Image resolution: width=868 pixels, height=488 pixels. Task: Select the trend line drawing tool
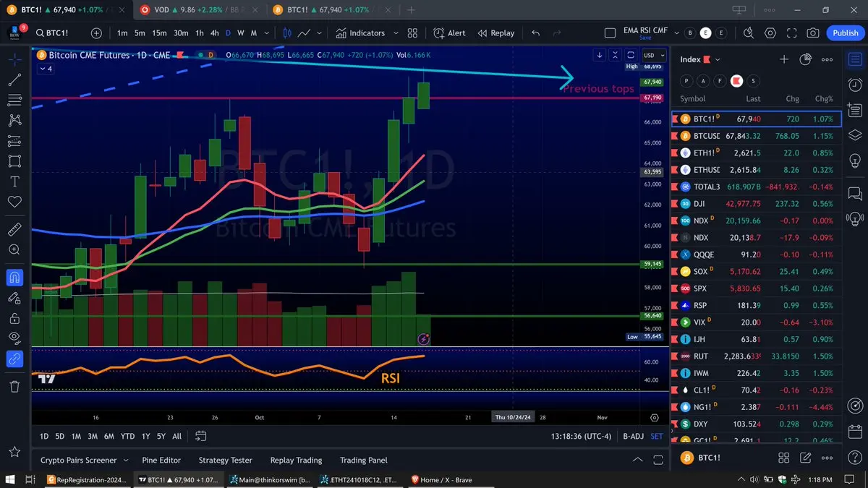tap(14, 80)
